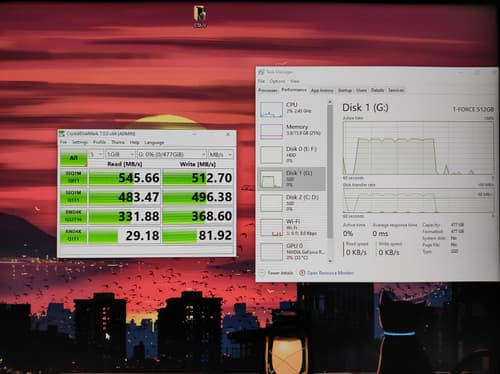This screenshot has width=500, height=374.
Task: Select the CPU performance graph thumbnail
Action: coord(271,110)
